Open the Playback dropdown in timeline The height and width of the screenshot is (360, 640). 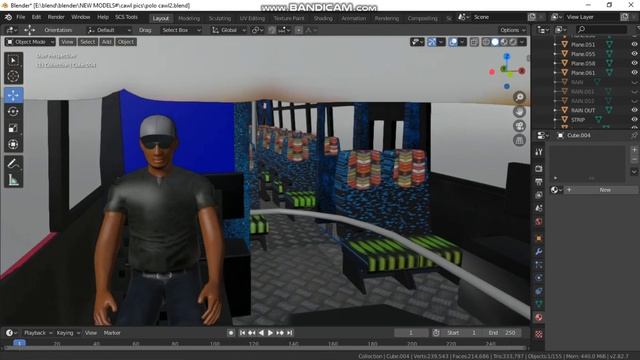click(x=38, y=333)
